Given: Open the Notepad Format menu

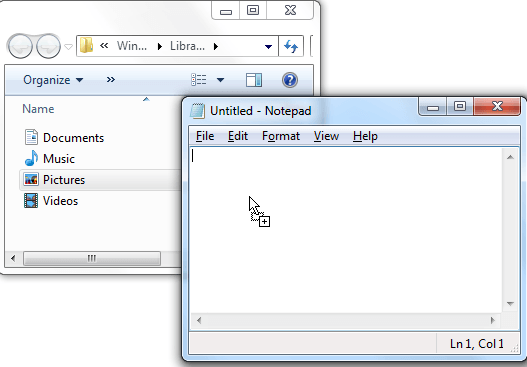Looking at the screenshot, I should click(281, 136).
